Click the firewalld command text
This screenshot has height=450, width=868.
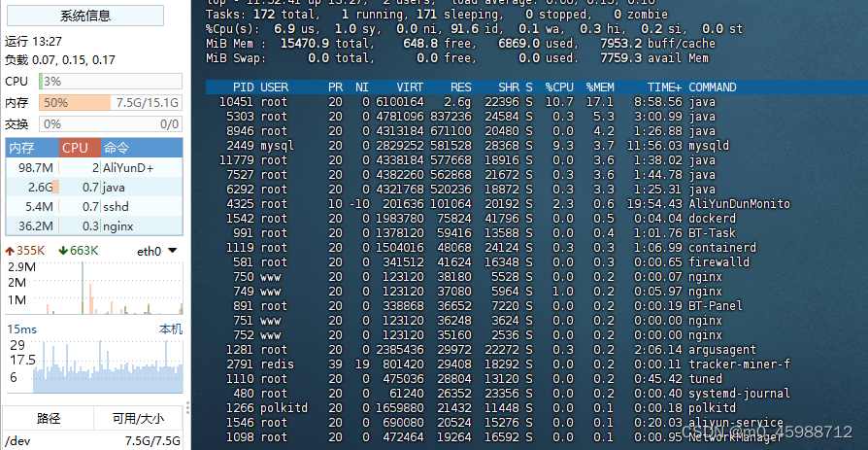point(719,262)
